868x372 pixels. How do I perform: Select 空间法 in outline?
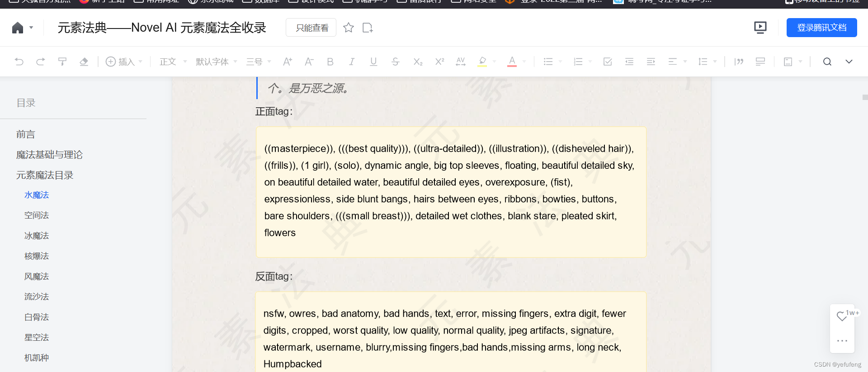(x=37, y=215)
